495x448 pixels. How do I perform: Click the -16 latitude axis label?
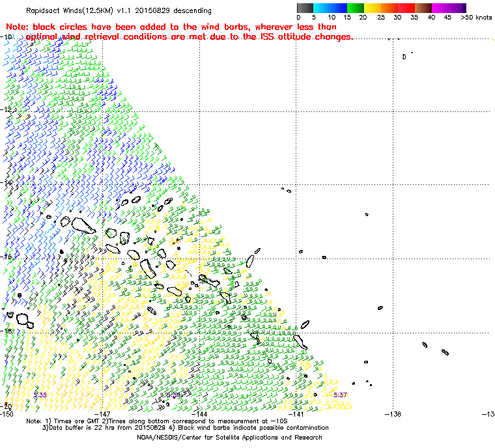6,257
